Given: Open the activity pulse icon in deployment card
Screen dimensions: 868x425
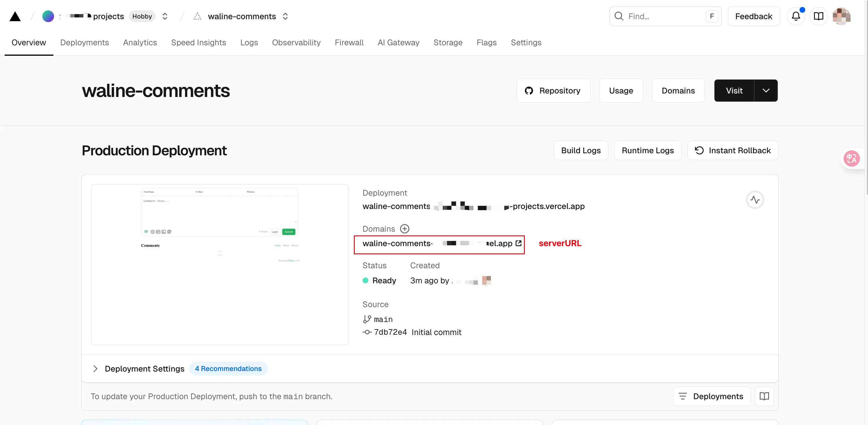Looking at the screenshot, I should (x=755, y=200).
